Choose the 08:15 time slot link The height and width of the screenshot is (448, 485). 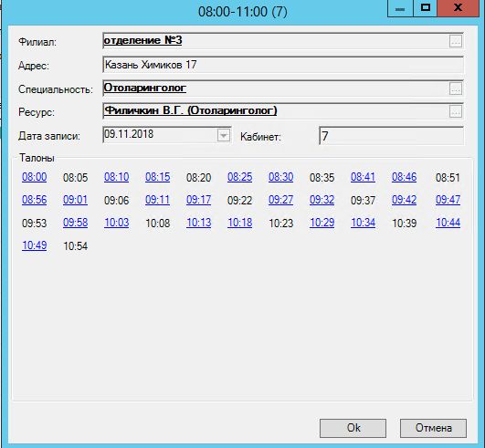[x=158, y=177]
